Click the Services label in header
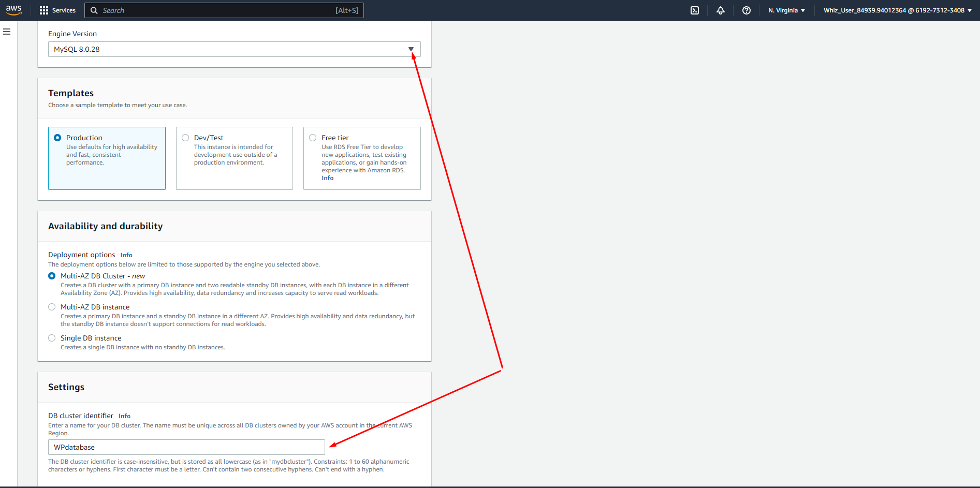 coord(64,10)
